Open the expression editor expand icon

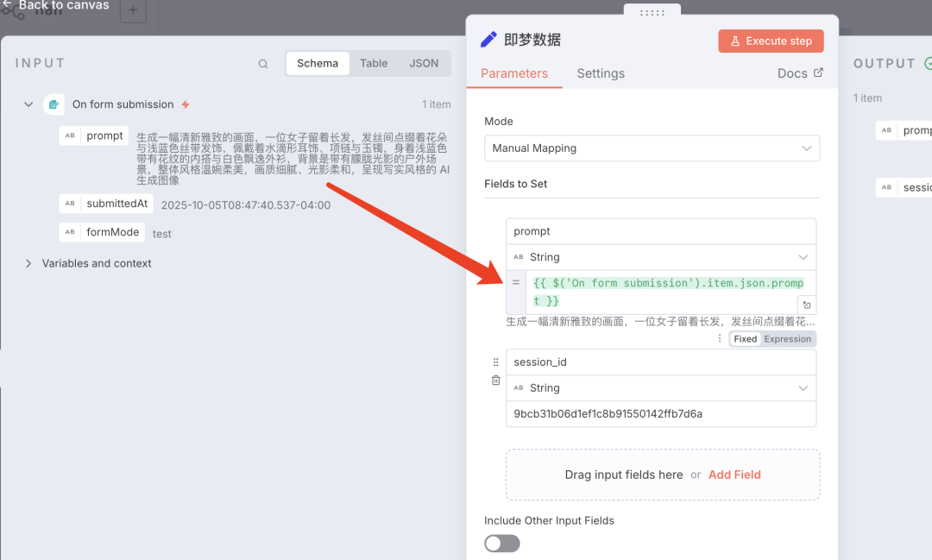point(806,305)
